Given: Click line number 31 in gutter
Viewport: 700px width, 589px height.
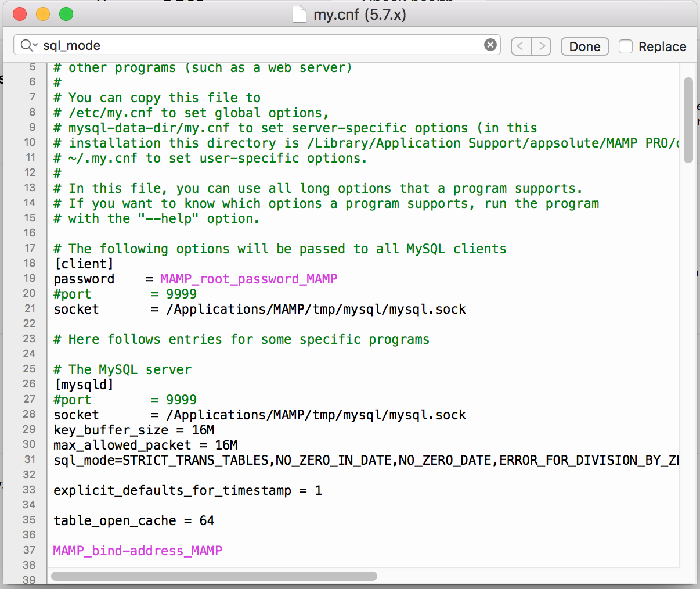Looking at the screenshot, I should point(30,459).
